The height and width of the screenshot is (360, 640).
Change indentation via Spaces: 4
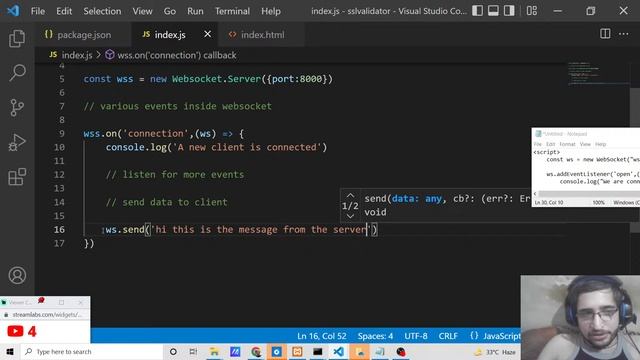[x=375, y=336]
